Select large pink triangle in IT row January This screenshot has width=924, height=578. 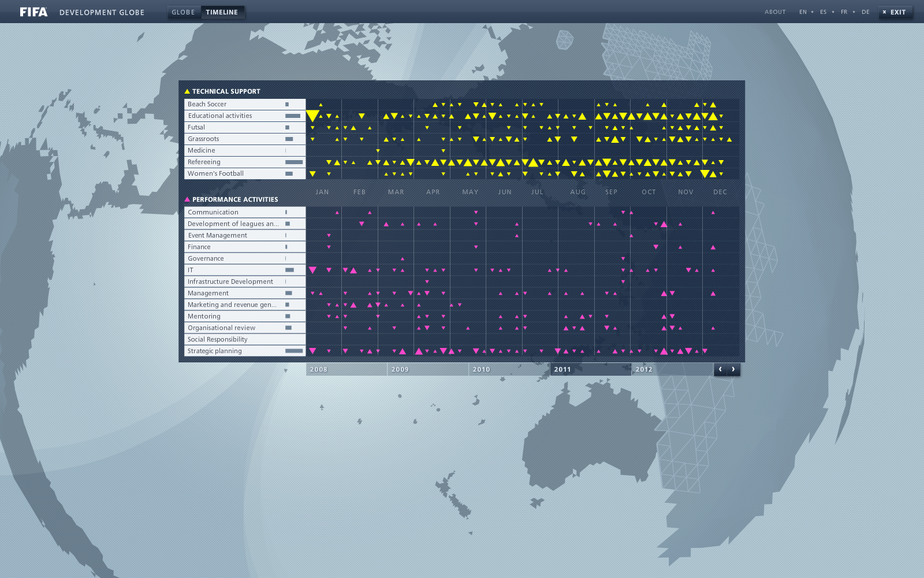pos(312,270)
